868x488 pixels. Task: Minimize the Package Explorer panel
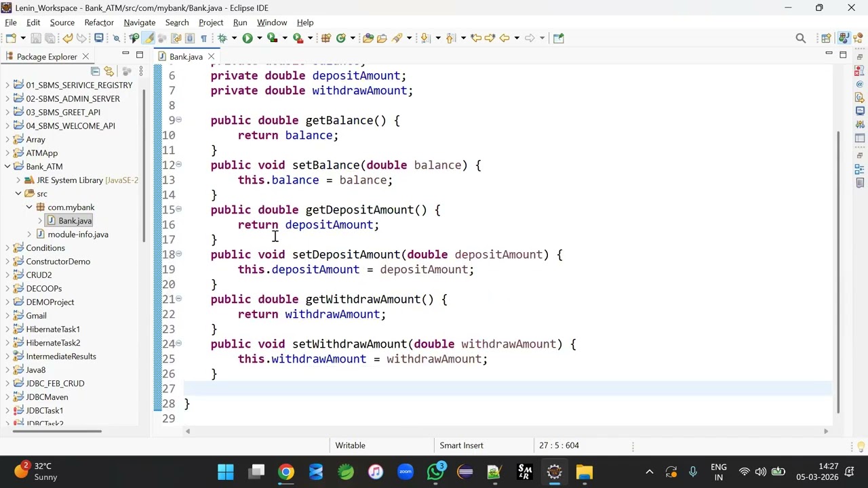click(125, 54)
